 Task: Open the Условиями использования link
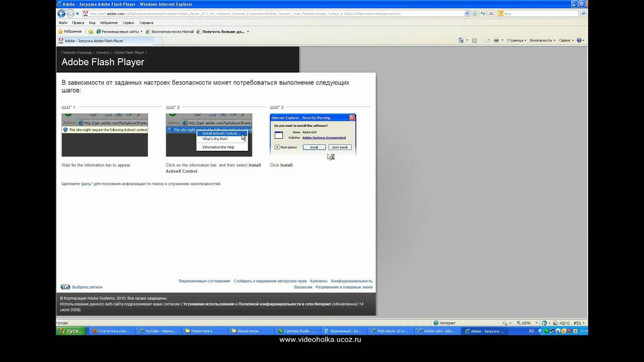point(209,304)
